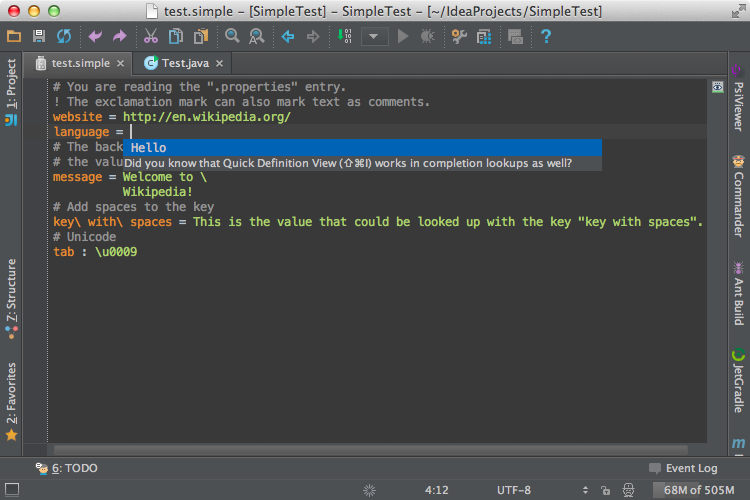
Task: Save all files with floppy icon
Action: tap(39, 36)
